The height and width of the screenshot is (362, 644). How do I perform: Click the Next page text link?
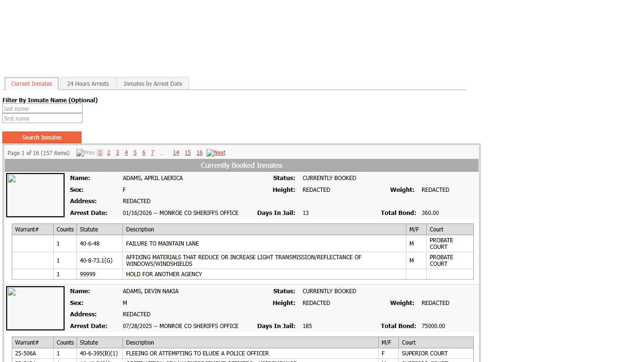(x=220, y=153)
